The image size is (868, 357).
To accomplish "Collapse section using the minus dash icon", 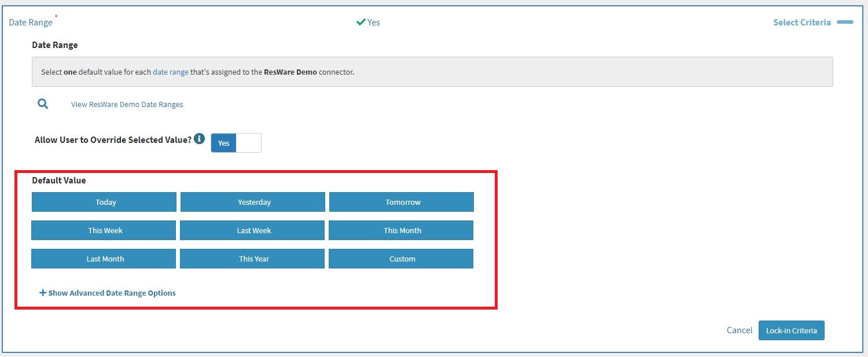I will click(x=845, y=23).
